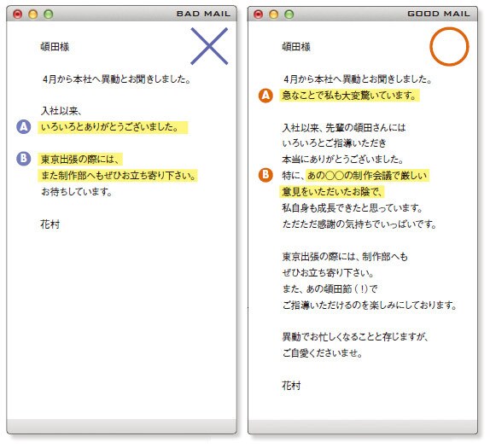Click highlighted line いろいろとありがとうございました
The height and width of the screenshot is (448, 490).
point(113,127)
